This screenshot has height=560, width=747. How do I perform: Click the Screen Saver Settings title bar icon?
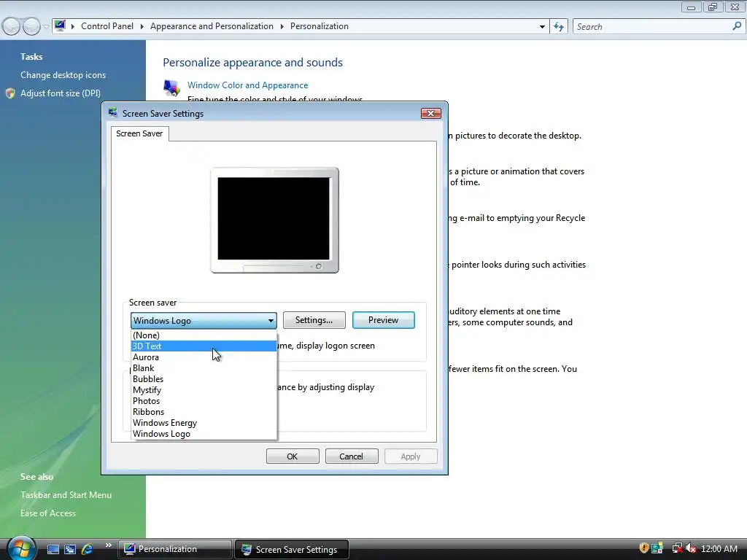113,113
